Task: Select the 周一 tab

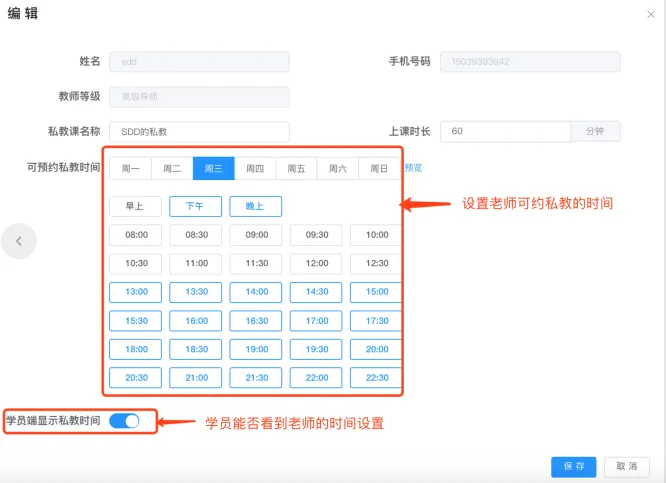Action: pos(131,169)
